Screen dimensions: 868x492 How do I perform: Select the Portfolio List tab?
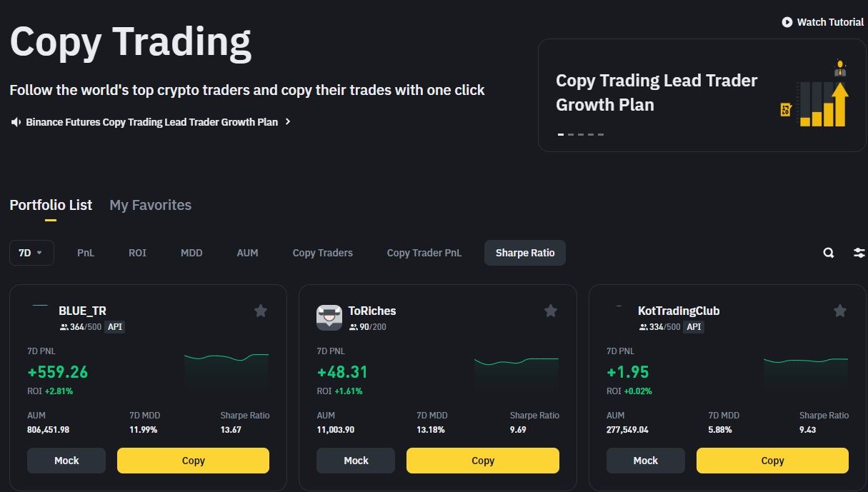pyautogui.click(x=51, y=206)
